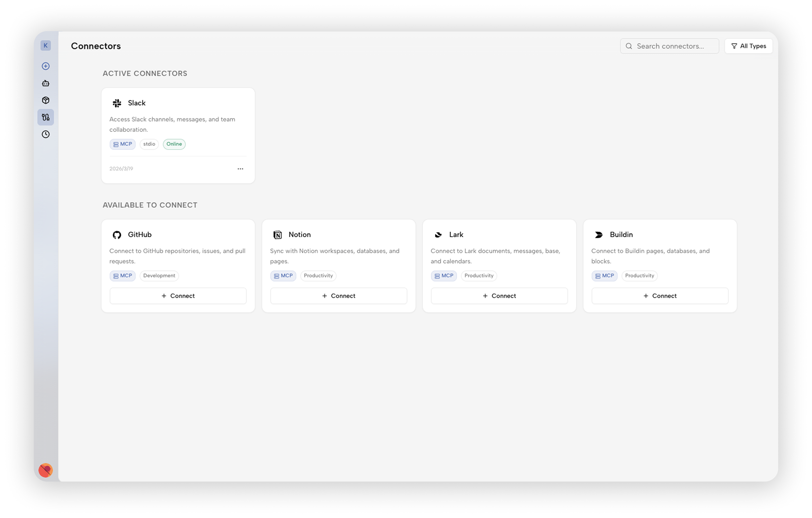Click the GitHub logo icon
The width and height of the screenshot is (812, 518).
coord(117,235)
